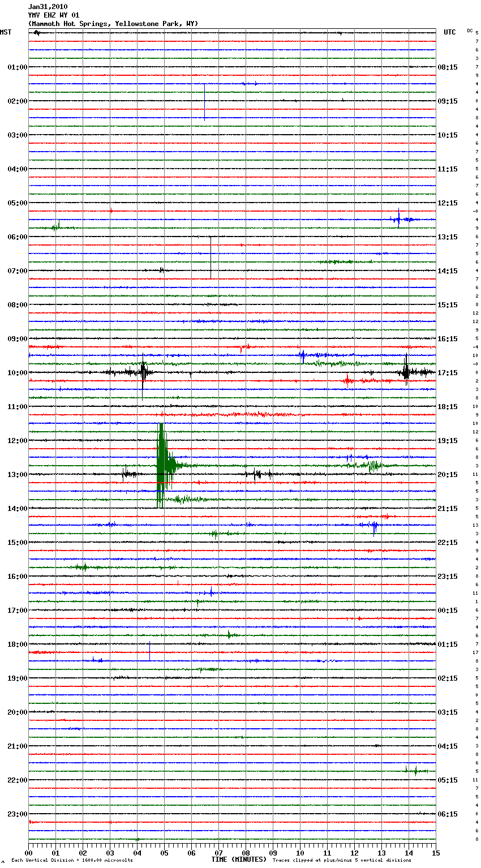Select the 20:00 MST time label

pos(18,712)
